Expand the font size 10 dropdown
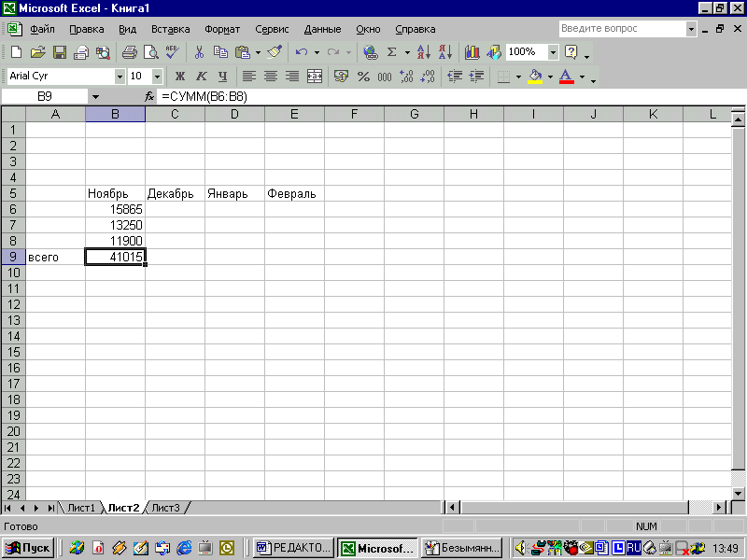Screen dimensions: 747x560 157,77
